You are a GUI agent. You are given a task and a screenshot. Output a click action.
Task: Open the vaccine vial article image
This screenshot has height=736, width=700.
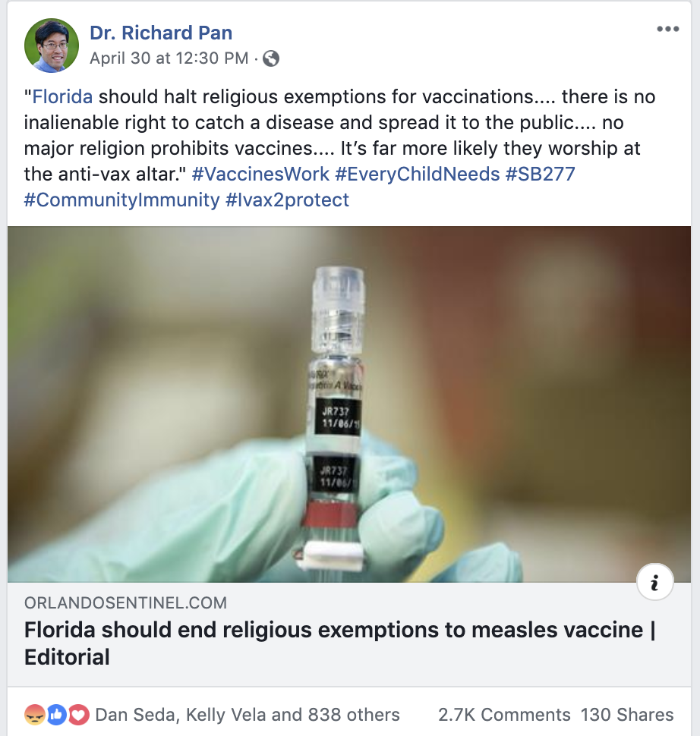(x=349, y=404)
